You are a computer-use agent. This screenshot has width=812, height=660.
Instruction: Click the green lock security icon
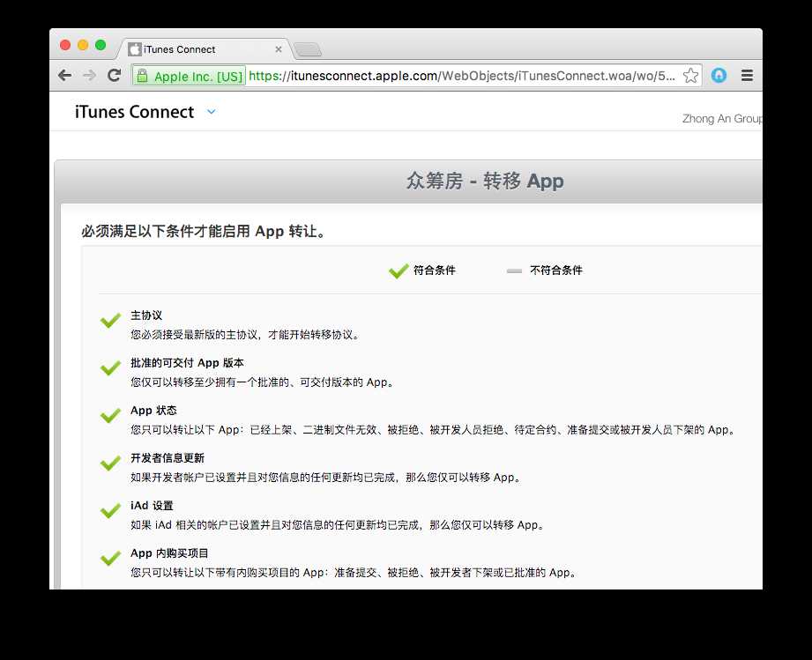coord(143,76)
